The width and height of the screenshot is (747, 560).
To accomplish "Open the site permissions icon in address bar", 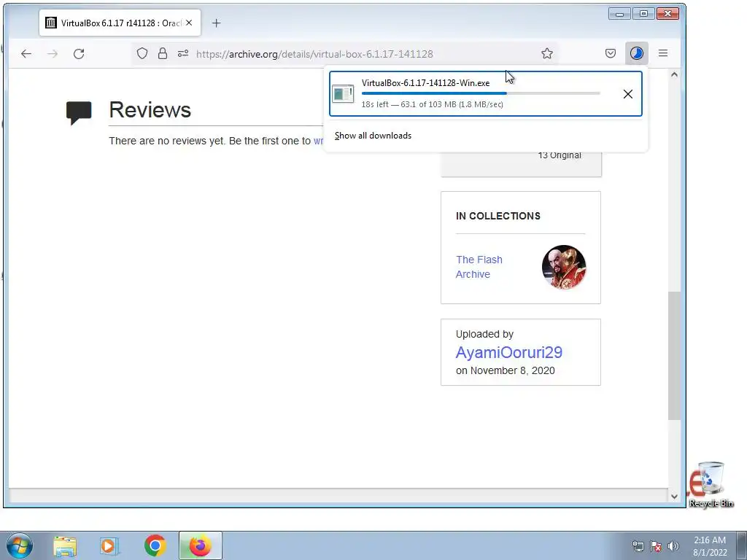I will click(x=183, y=53).
